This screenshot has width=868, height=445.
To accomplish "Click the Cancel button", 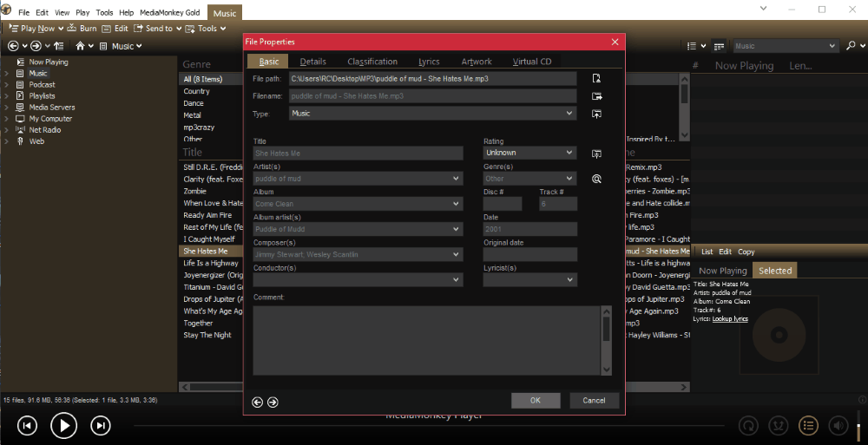I will click(x=594, y=400).
